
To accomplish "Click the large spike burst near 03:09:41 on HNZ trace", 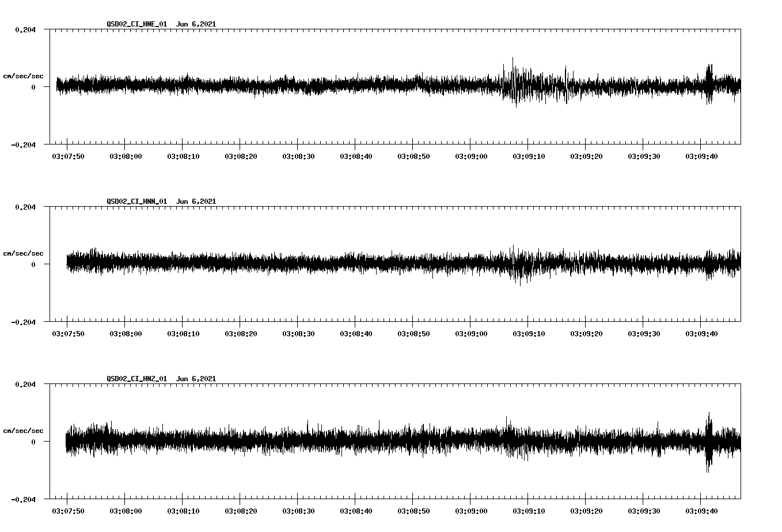I will (709, 442).
